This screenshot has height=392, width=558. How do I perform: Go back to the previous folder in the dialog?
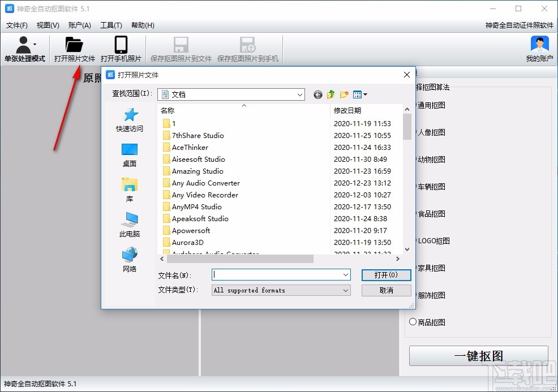[x=318, y=94]
